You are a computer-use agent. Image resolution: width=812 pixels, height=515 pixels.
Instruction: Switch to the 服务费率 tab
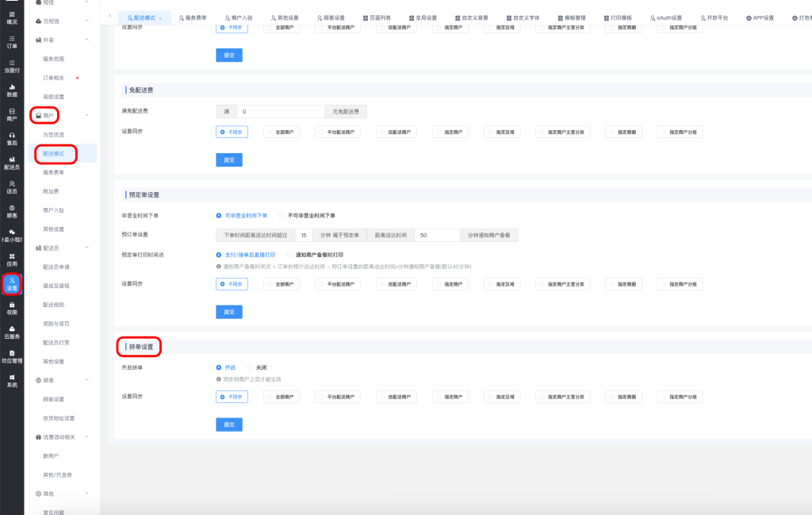tap(192, 17)
